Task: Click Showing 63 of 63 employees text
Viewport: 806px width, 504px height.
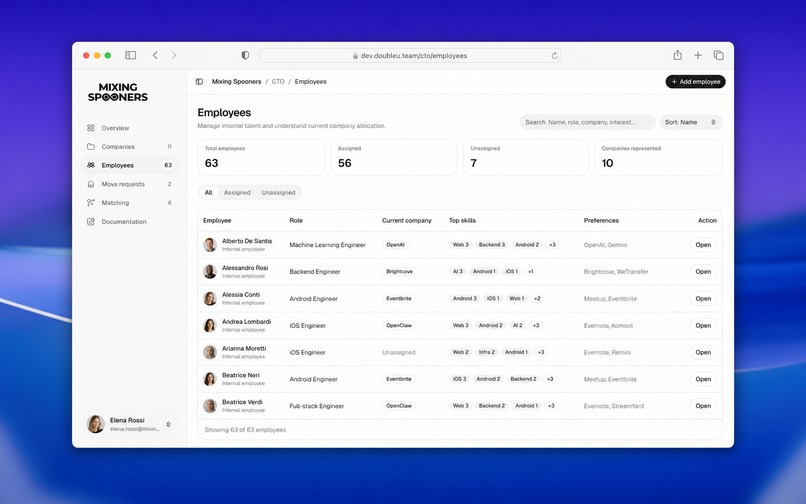Action: (x=245, y=429)
